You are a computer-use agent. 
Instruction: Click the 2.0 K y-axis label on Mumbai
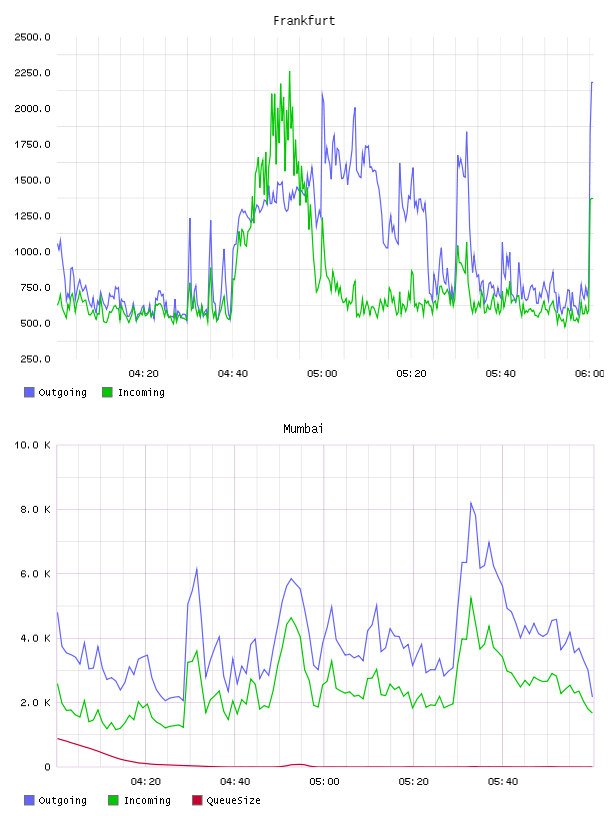35,703
